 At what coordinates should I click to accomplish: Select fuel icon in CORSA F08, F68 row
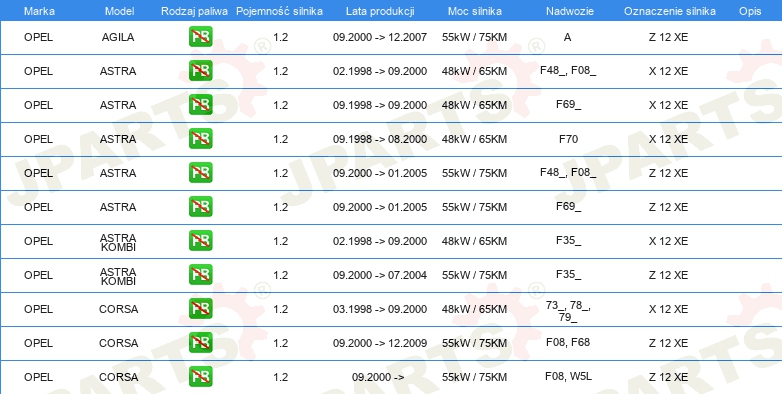200,343
